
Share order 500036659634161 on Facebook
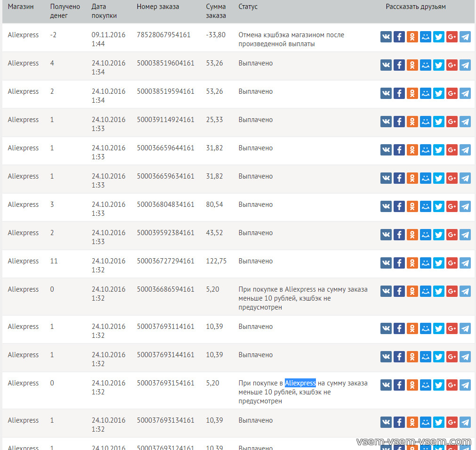coord(399,178)
